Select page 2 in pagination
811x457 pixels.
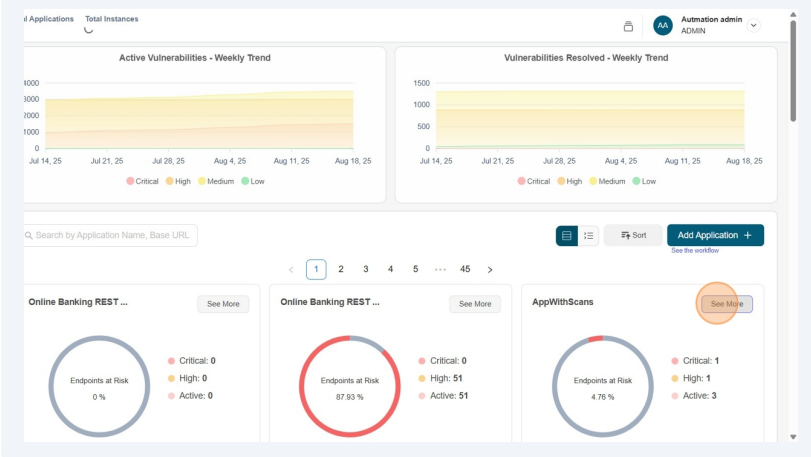[x=341, y=269]
